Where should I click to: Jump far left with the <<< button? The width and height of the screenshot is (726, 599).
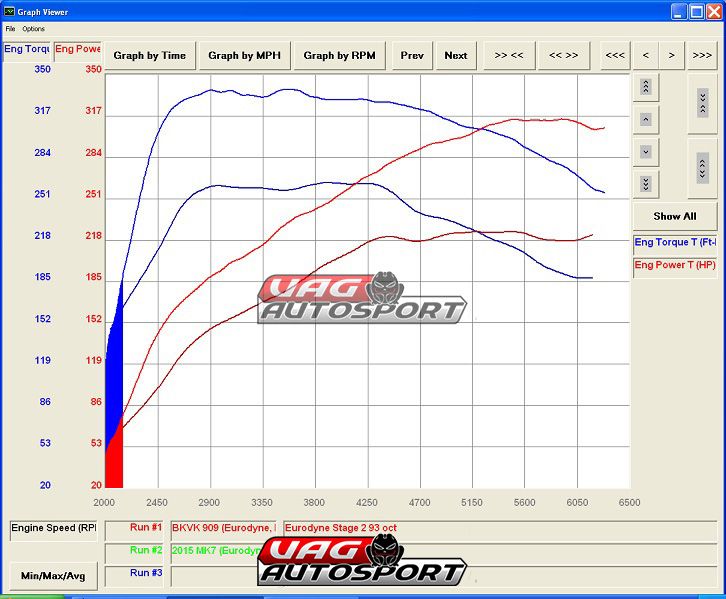[615, 56]
